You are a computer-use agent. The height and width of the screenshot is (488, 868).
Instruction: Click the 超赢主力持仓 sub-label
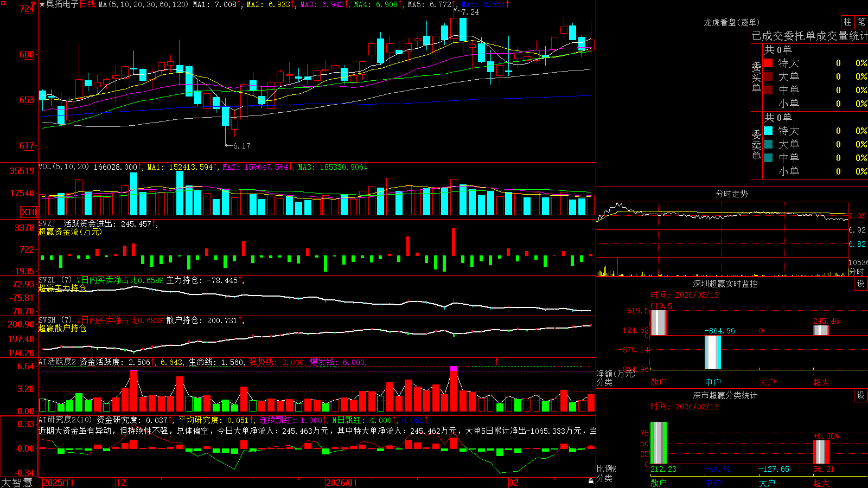click(62, 288)
